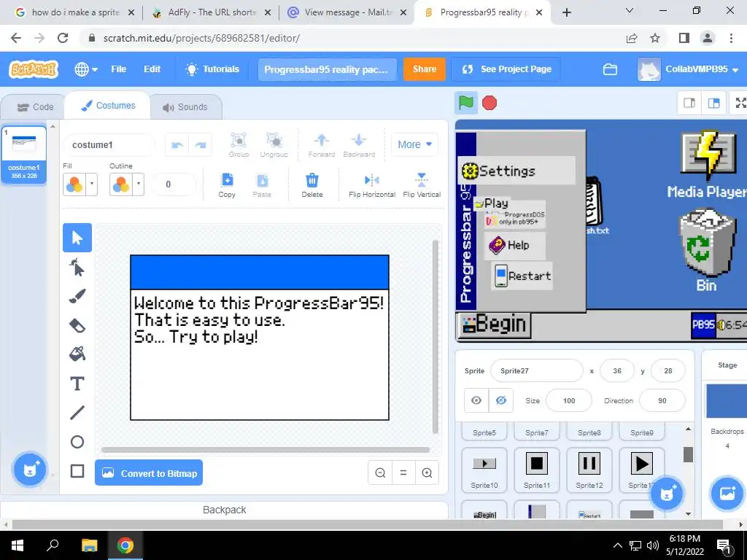Click See Project Page
The width and height of the screenshot is (747, 560).
click(506, 69)
